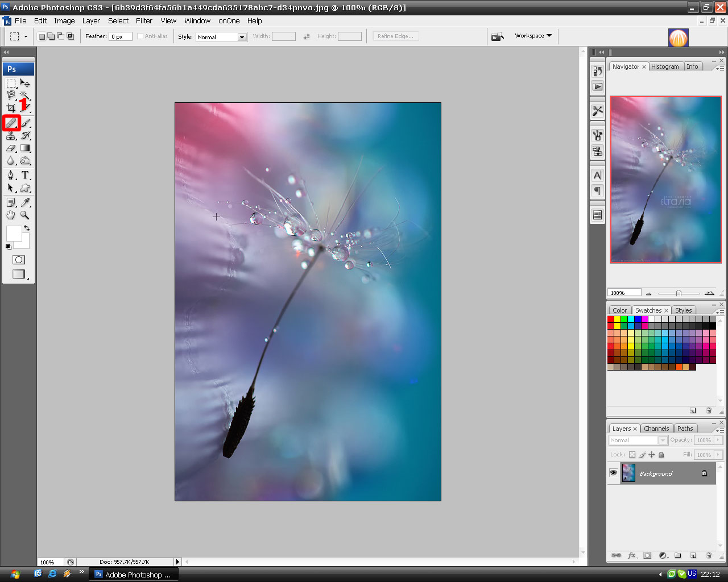The height and width of the screenshot is (582, 728).
Task: Open the Opacity slider arrow
Action: pyautogui.click(x=718, y=440)
